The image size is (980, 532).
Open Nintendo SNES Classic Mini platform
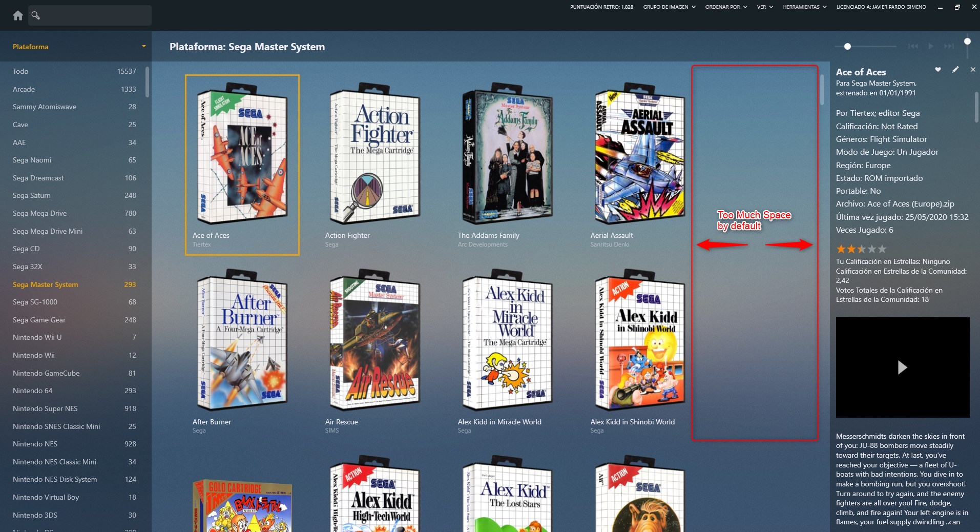[x=74, y=426]
